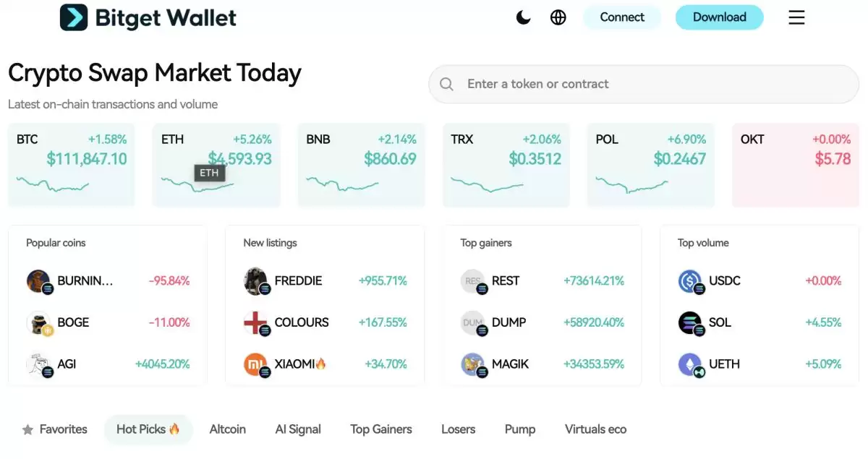This screenshot has height=459, width=868.
Task: Click the FREDDIE token icon
Action: pos(256,281)
